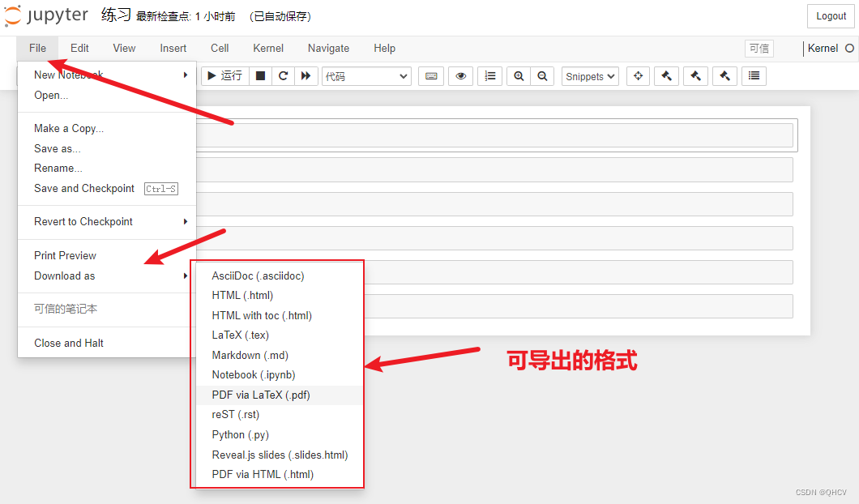Select Print Preview menu entry
859x504 pixels.
pos(107,255)
